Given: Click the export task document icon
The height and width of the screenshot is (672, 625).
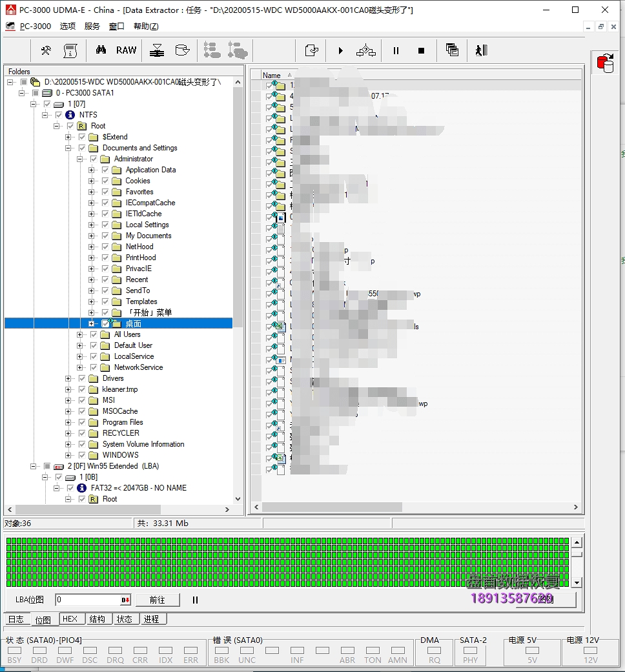Looking at the screenshot, I should (x=312, y=50).
